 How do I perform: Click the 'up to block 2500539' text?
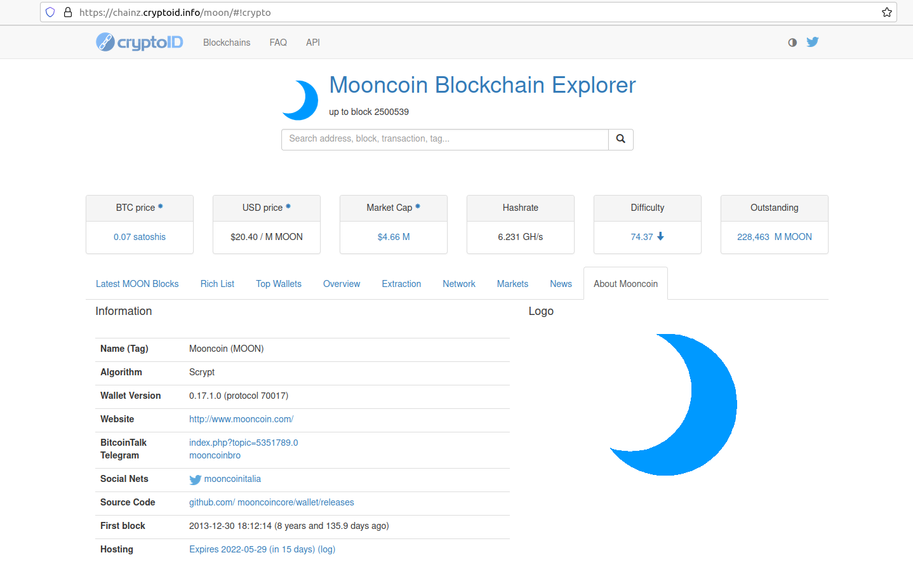[x=369, y=112]
